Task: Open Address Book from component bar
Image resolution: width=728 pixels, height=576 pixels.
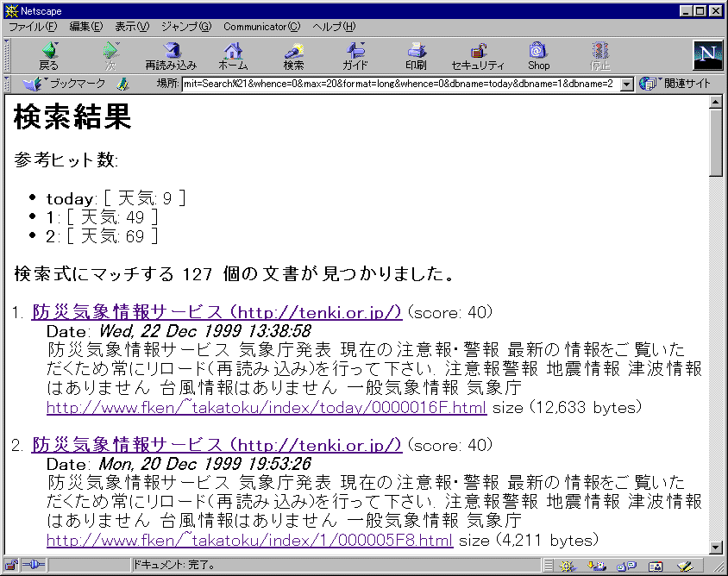Action: coord(656,566)
